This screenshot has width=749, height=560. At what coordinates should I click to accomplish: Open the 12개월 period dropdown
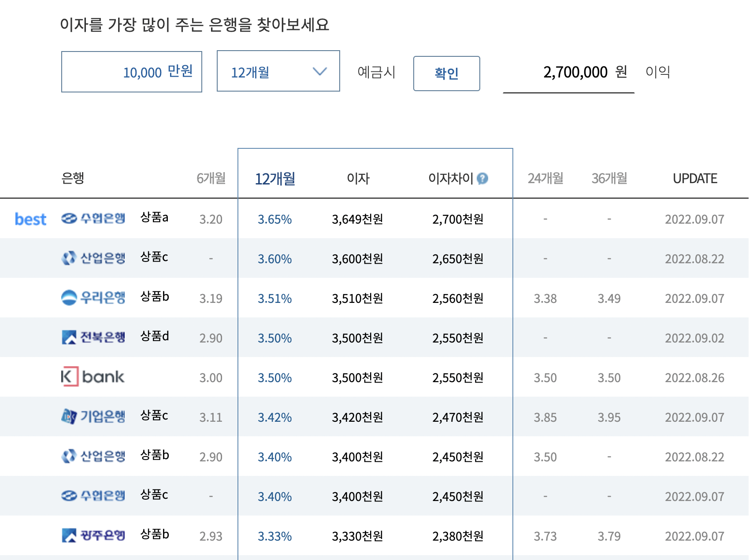click(278, 71)
